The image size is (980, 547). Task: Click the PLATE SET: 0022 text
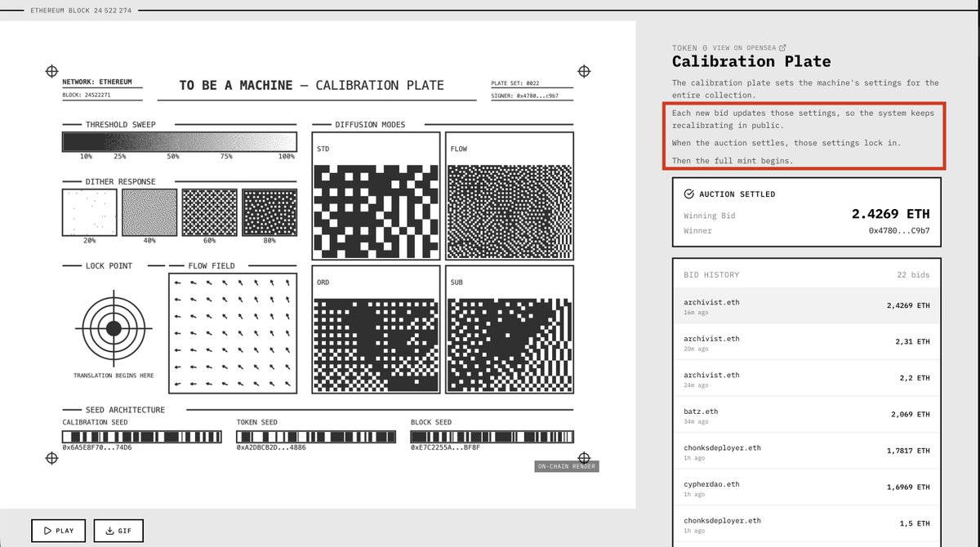coord(515,83)
